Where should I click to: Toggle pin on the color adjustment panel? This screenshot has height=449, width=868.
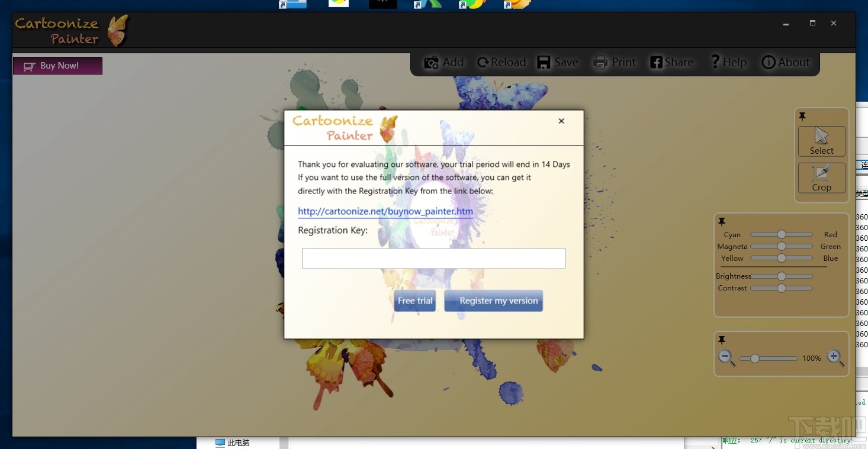coord(722,222)
